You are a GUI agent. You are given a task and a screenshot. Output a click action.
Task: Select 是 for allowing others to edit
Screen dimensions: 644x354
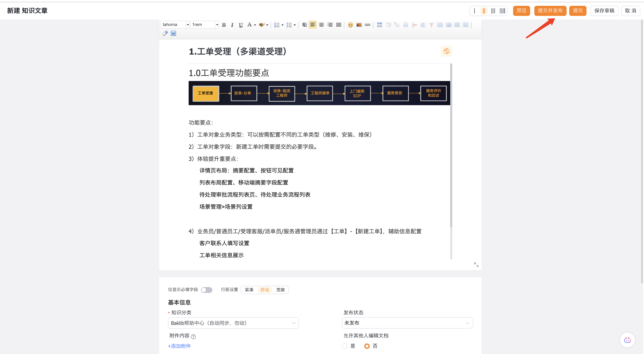click(x=345, y=346)
